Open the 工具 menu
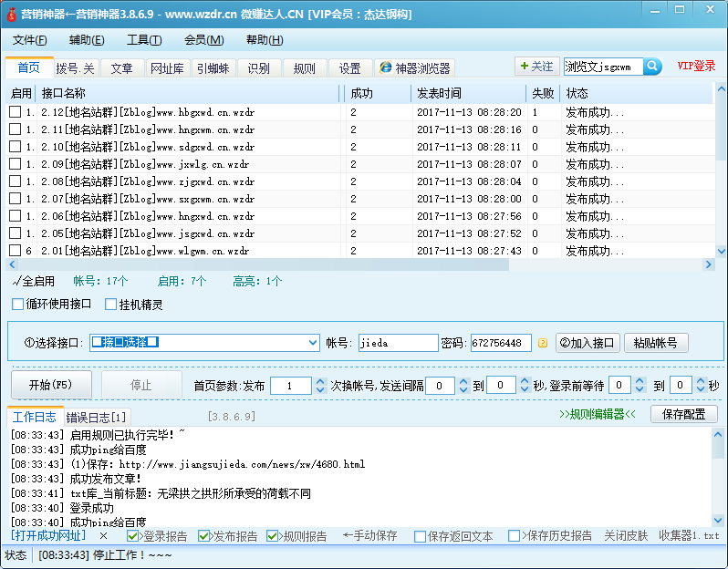Screen dimensions: 728x569 tap(143, 40)
